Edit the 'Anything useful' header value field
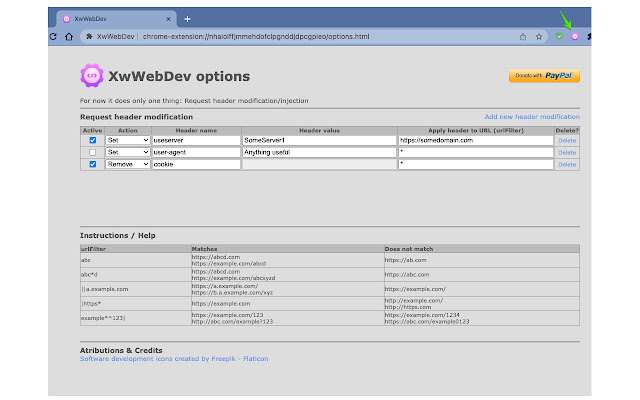The width and height of the screenshot is (640, 400). pos(319,152)
